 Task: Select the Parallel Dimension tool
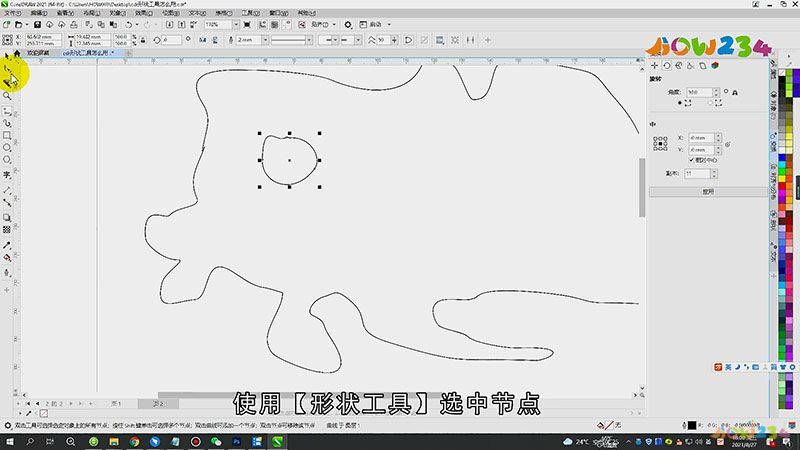pyautogui.click(x=7, y=190)
